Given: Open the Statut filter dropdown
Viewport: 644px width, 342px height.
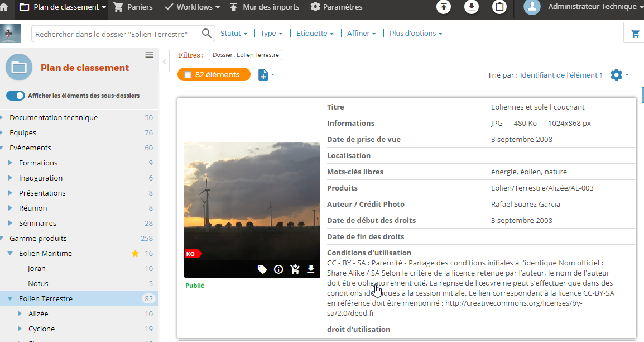Looking at the screenshot, I should (234, 34).
